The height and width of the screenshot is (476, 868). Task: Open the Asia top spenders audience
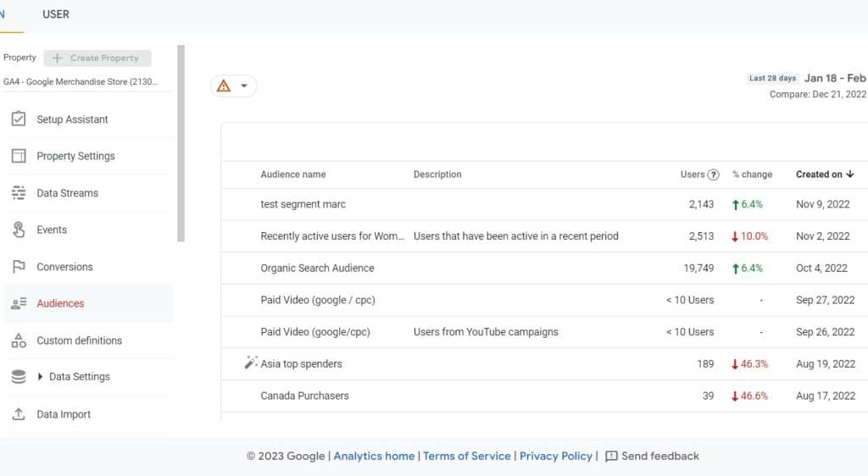pyautogui.click(x=301, y=363)
